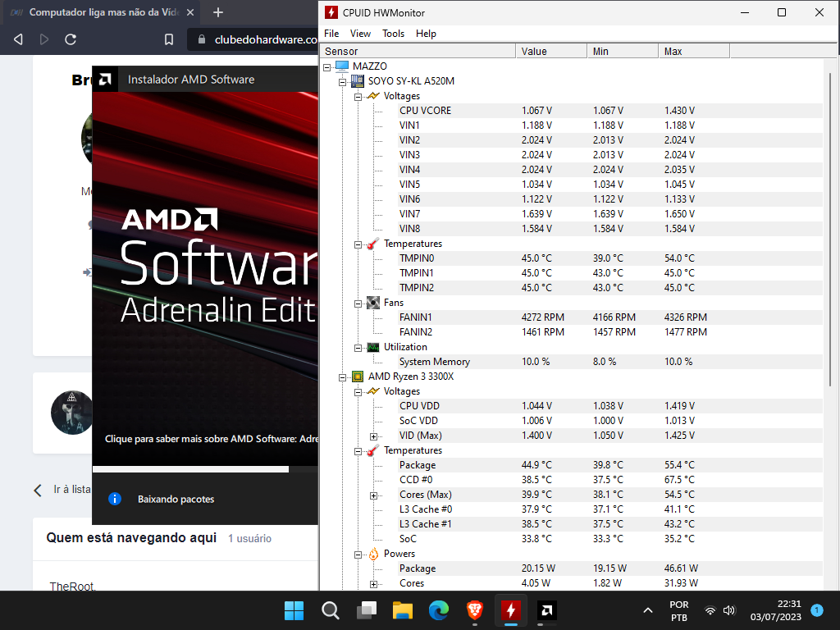The height and width of the screenshot is (630, 840).
Task: Click the Max column header
Action: pos(694,51)
